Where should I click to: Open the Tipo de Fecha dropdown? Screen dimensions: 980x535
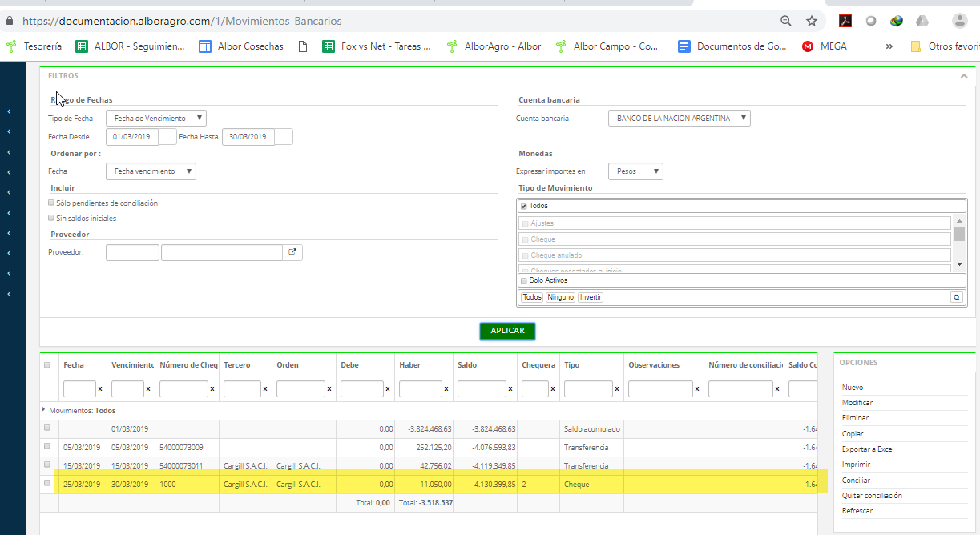tap(155, 119)
